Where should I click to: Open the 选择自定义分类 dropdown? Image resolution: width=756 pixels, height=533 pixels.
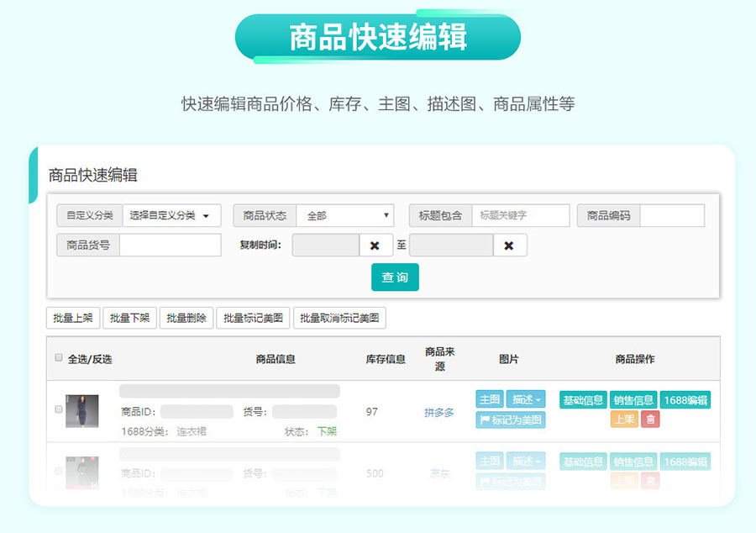tap(171, 216)
